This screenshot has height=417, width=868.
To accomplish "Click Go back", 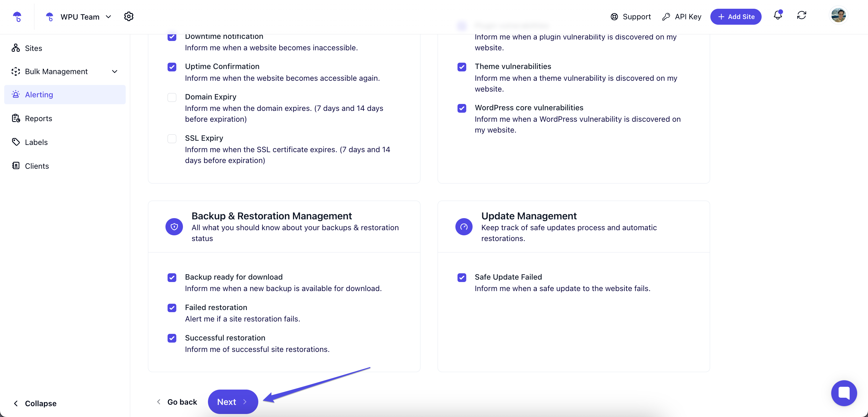I will coord(177,402).
